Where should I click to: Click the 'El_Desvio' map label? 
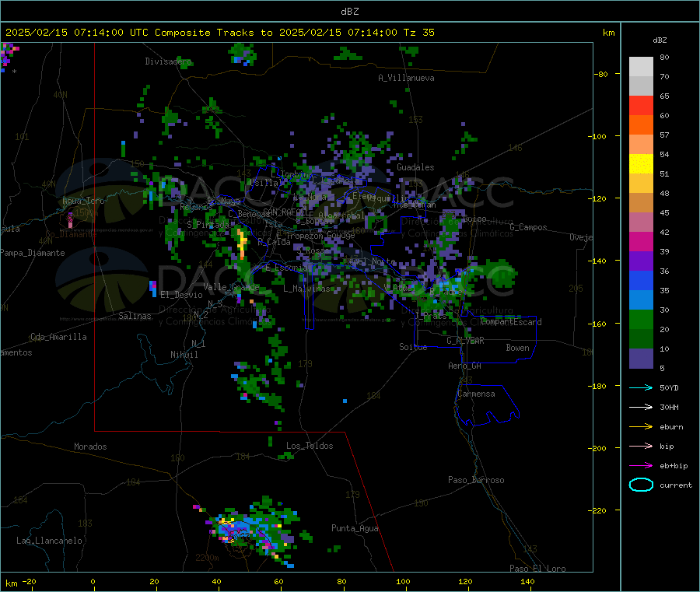coord(181,295)
